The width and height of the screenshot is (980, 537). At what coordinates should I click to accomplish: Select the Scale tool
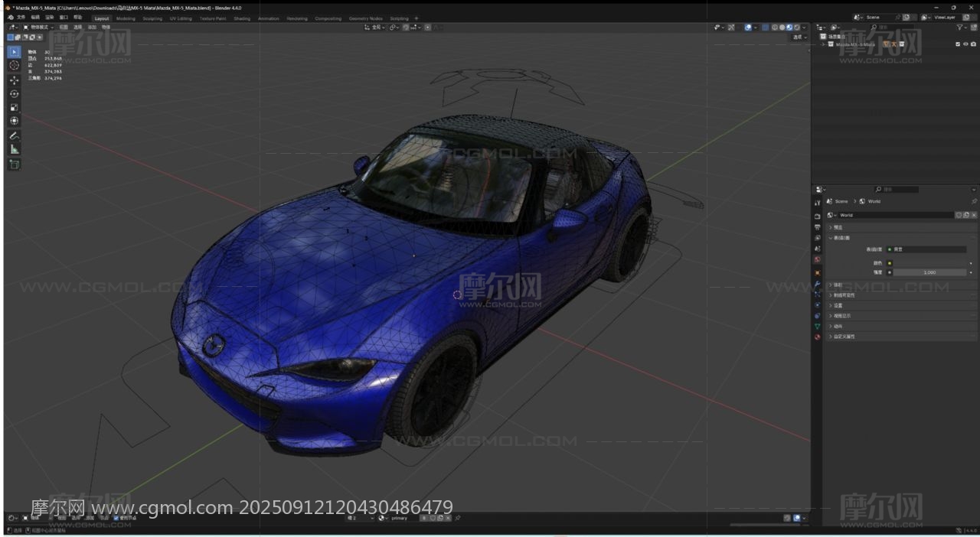(14, 107)
